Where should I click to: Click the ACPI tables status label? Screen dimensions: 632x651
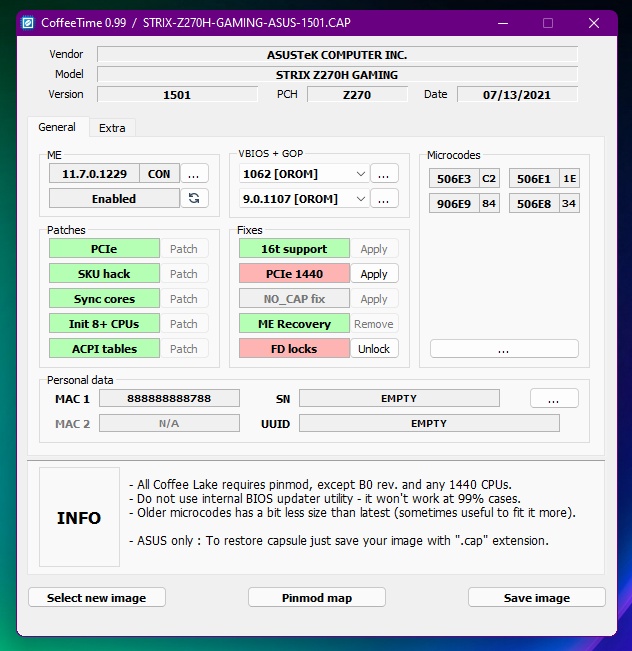pyautogui.click(x=104, y=348)
